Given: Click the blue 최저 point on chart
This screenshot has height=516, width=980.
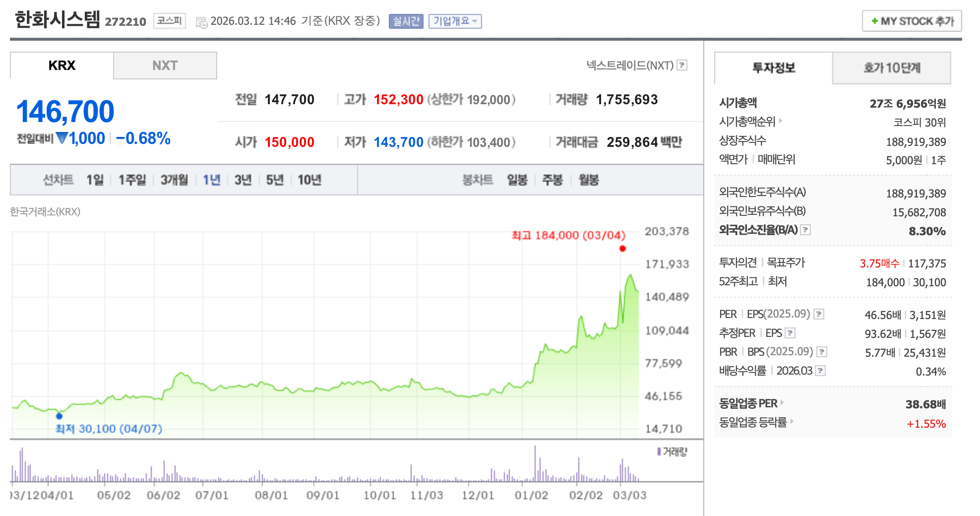Looking at the screenshot, I should [60, 416].
